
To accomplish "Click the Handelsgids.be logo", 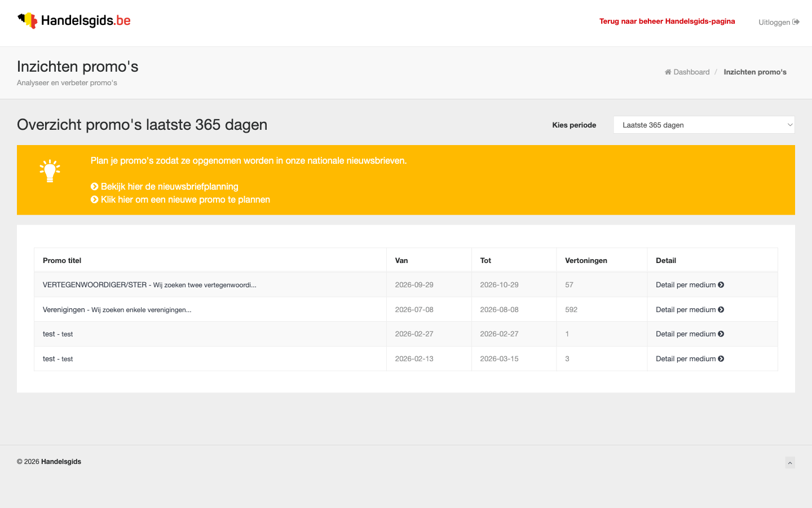I will click(x=74, y=21).
